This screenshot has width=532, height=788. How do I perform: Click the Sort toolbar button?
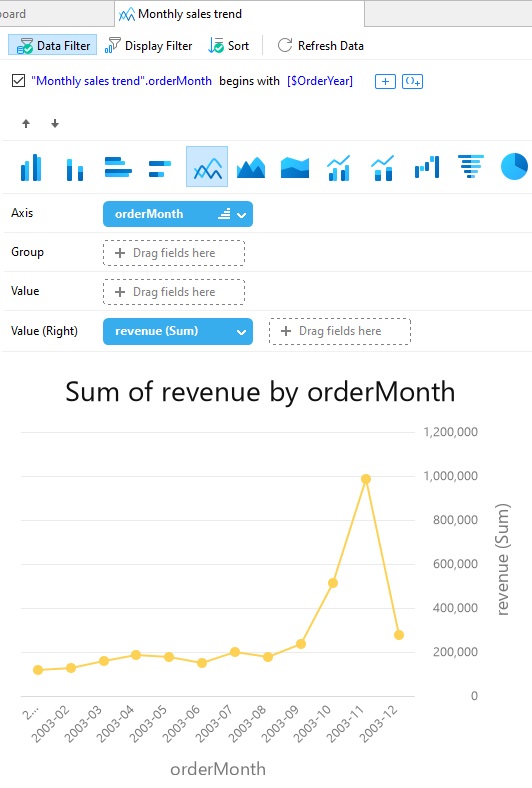coord(229,46)
